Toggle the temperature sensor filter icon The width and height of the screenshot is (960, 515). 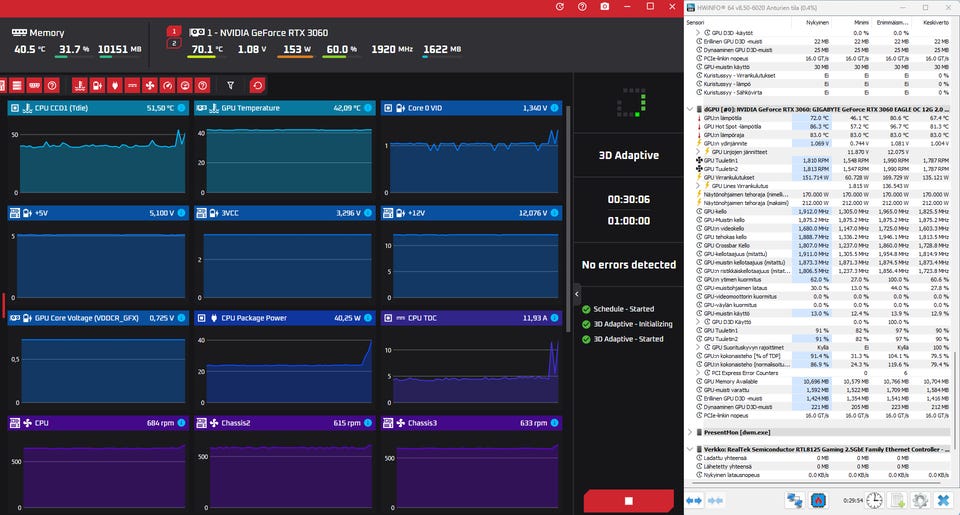click(x=80, y=86)
